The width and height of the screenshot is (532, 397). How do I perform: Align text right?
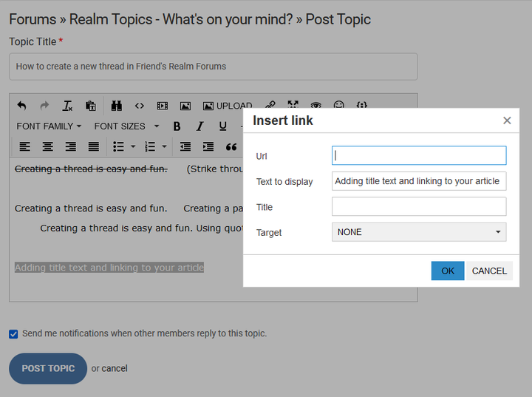[x=71, y=146]
